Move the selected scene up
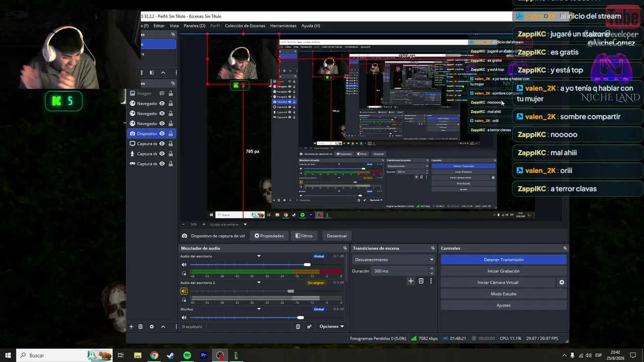 (x=163, y=72)
